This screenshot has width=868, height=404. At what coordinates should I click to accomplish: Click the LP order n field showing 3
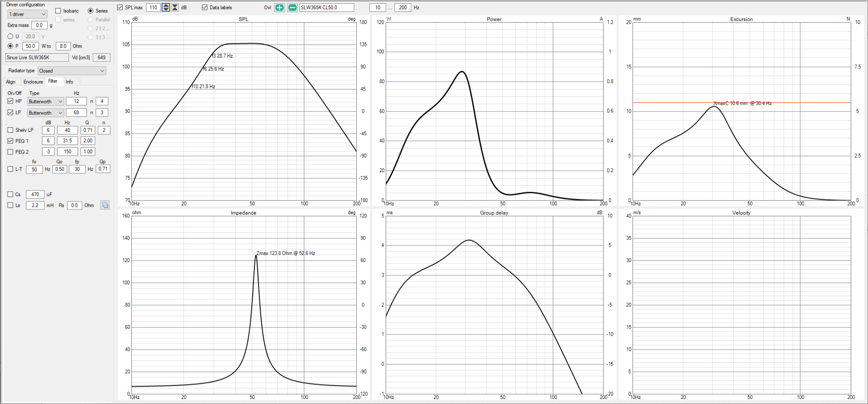click(102, 113)
